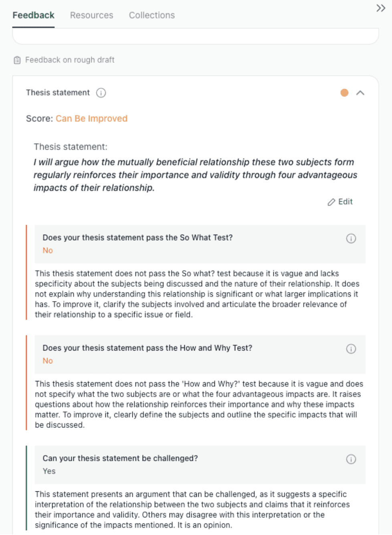Image resolution: width=392 pixels, height=535 pixels.
Task: Collapse Thesis statement section chevron
Action: tap(360, 93)
